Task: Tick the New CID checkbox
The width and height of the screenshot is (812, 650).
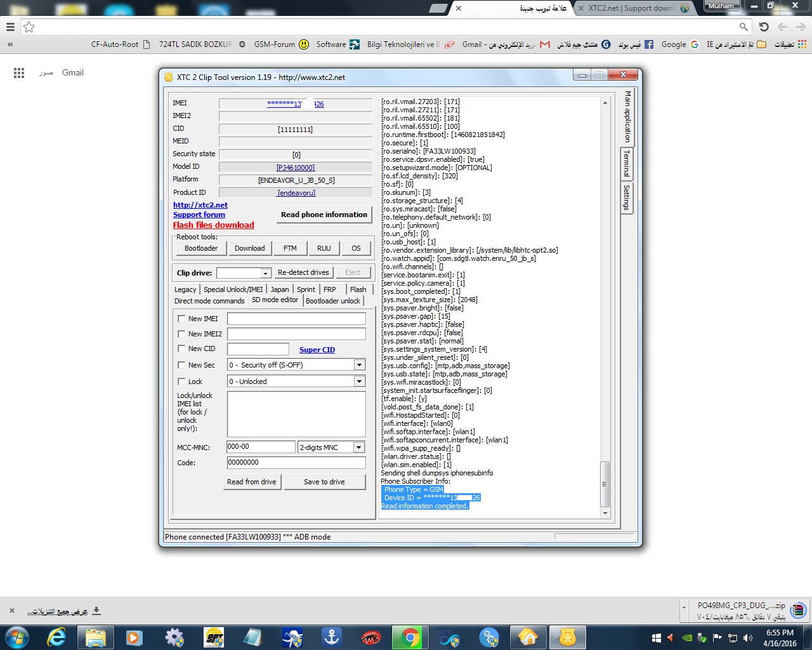Action: 181,348
